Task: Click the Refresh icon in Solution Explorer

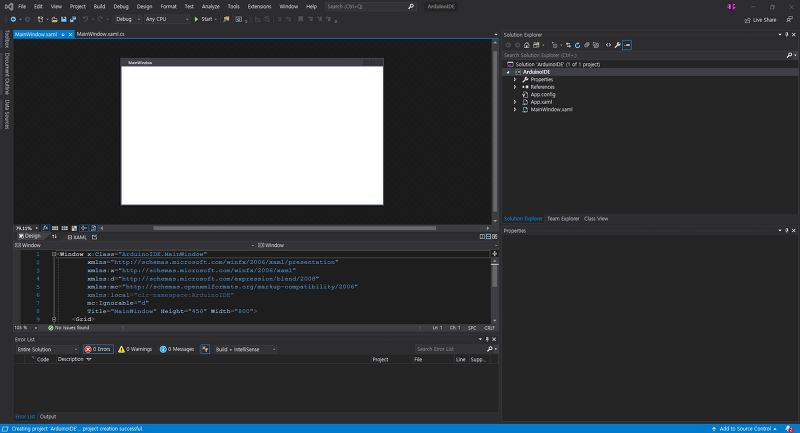Action: [578, 45]
